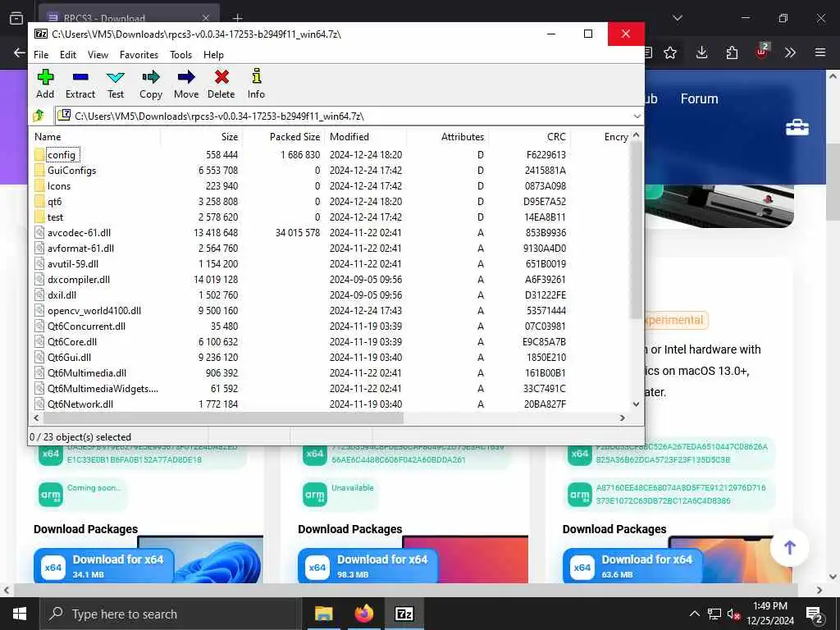This screenshot has height=630, width=840.
Task: Select the dxil.dll file
Action: [62, 294]
